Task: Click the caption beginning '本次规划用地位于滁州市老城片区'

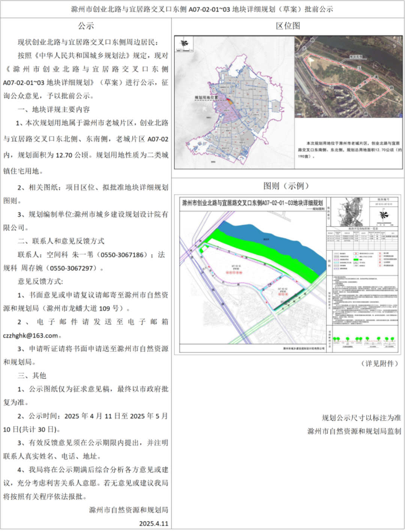Action: tap(349, 150)
